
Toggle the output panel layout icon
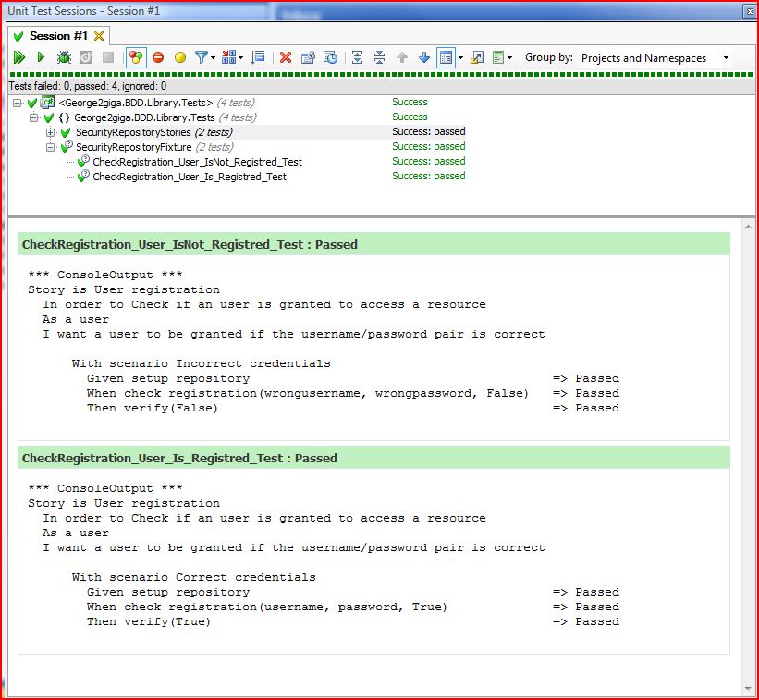coord(446,57)
